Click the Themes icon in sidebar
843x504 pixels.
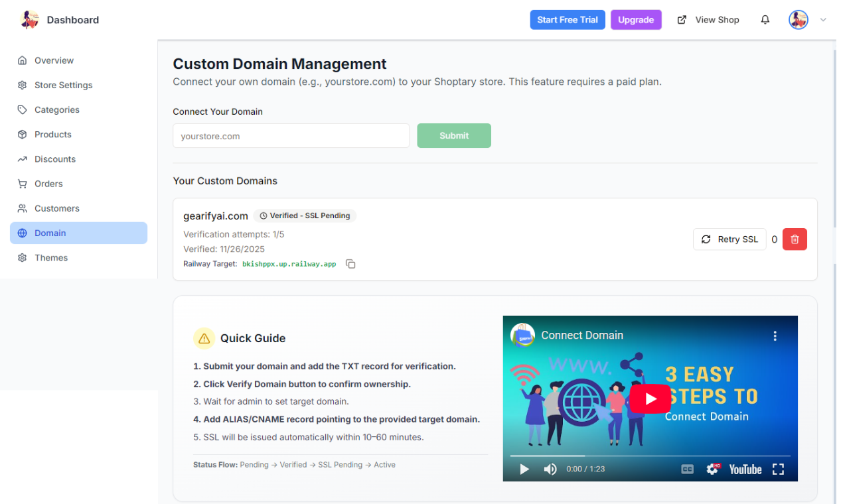22,257
